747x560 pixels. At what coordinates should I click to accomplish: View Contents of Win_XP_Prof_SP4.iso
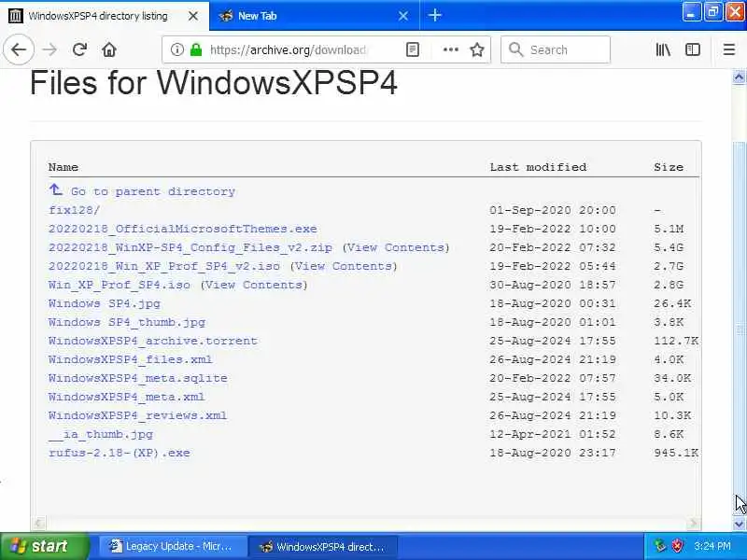pos(254,285)
